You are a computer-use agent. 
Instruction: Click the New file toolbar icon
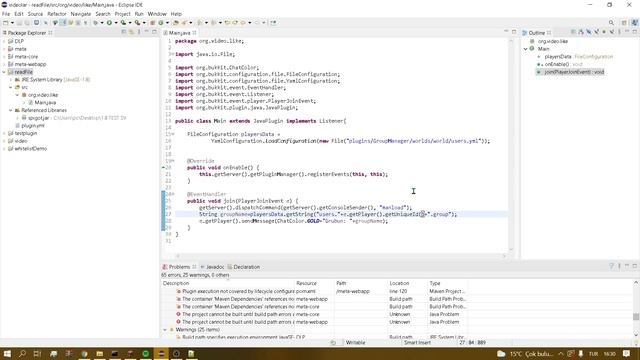point(6,23)
